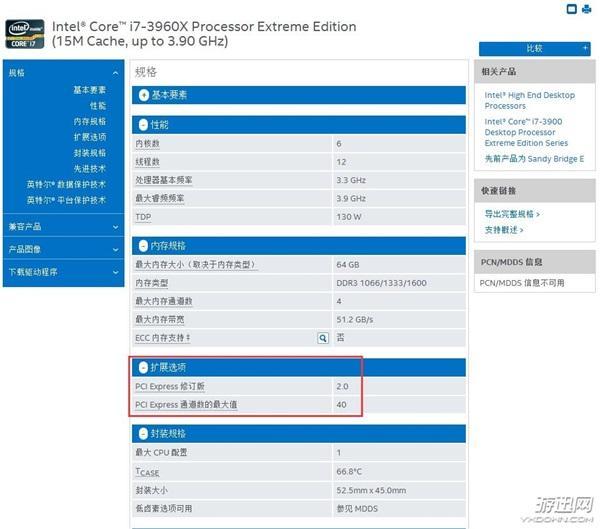Click the search icon in ECC 内存支持 row
The image size is (600, 529).
[323, 338]
